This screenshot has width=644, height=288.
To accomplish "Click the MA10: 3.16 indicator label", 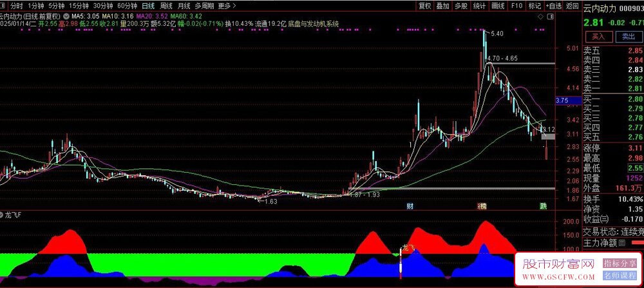I will (118, 16).
